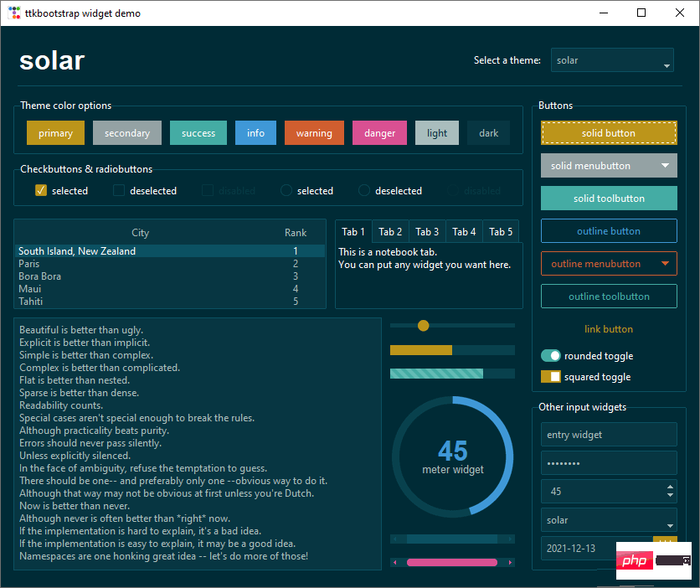Minimize the ttkbootstrap widget demo window
The height and width of the screenshot is (588, 700).
[x=604, y=13]
